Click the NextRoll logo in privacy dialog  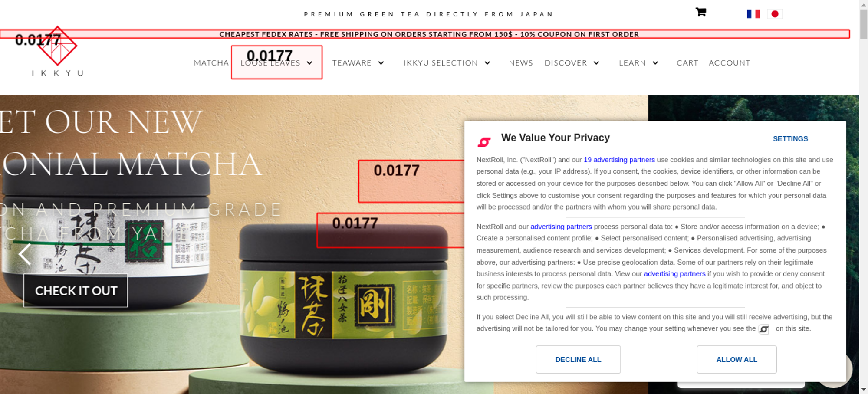(x=484, y=142)
